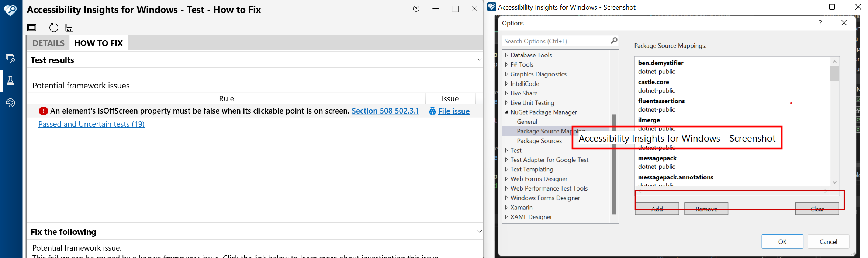This screenshot has width=868, height=258.
Task: Select the Package Sources tree item
Action: click(x=539, y=141)
